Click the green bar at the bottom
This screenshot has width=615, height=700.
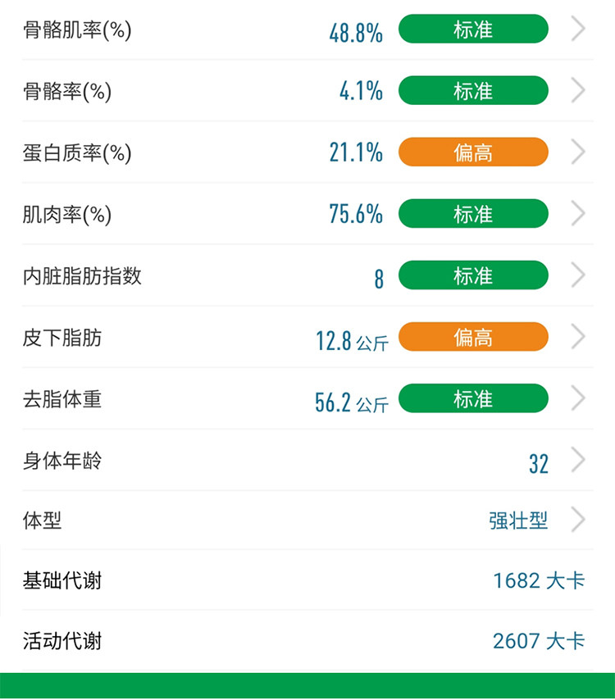(307, 687)
